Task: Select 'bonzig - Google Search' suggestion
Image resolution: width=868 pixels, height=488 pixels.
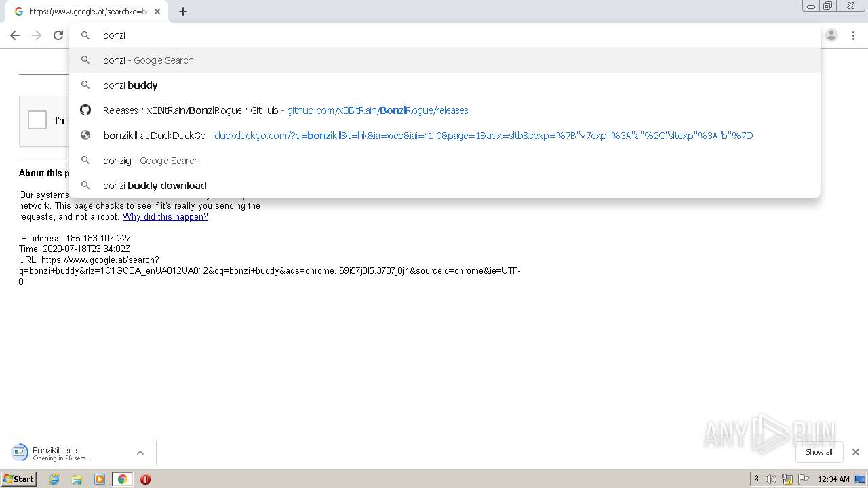Action: click(x=445, y=161)
